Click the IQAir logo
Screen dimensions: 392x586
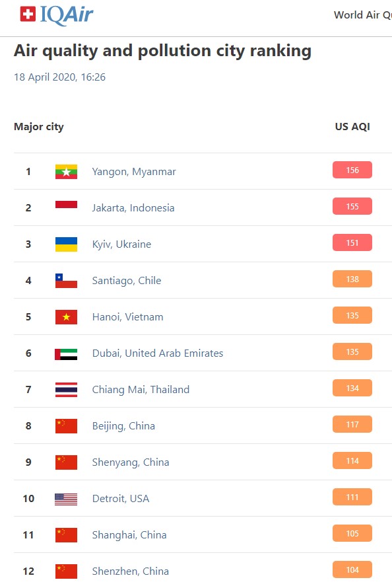point(56,15)
